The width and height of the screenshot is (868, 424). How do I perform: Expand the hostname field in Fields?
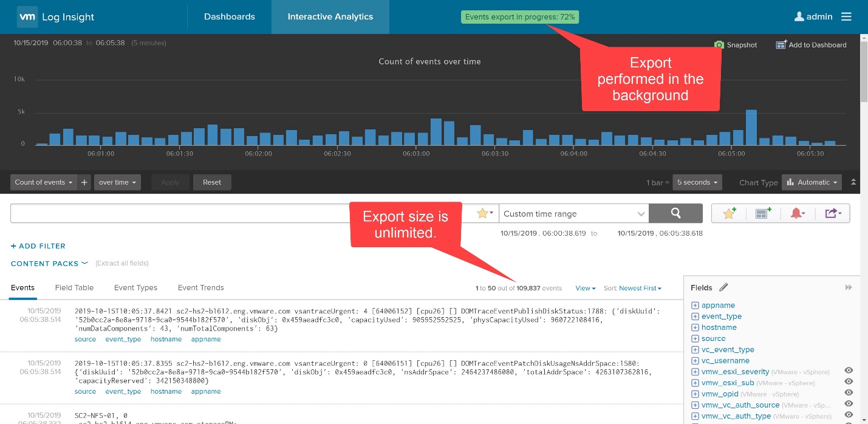coord(695,327)
